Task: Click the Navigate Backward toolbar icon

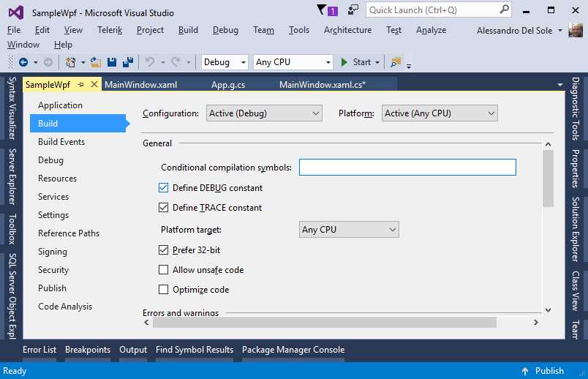Action: click(23, 62)
